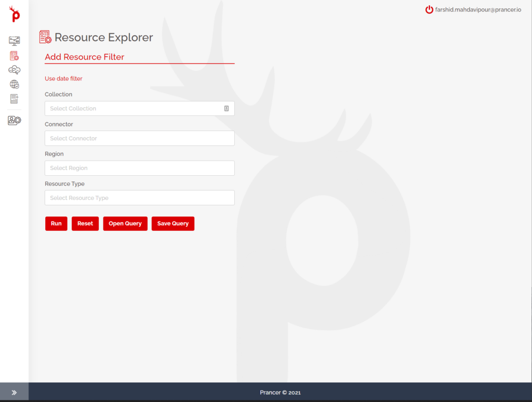Open the cloud search sidebar icon
The image size is (532, 402).
[x=14, y=70]
